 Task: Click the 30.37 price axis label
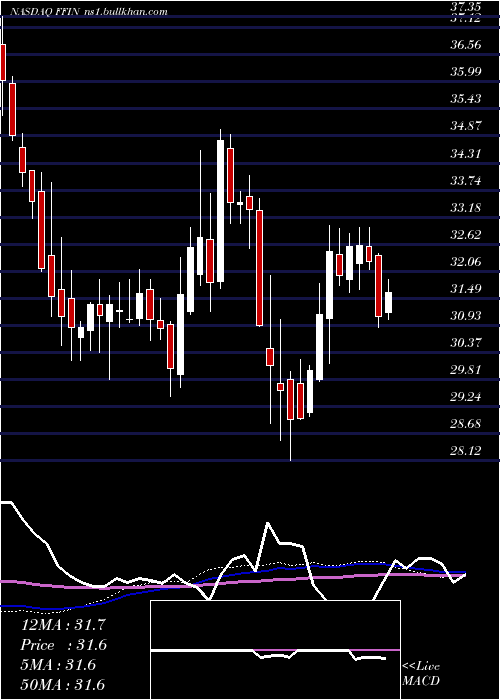coord(466,342)
